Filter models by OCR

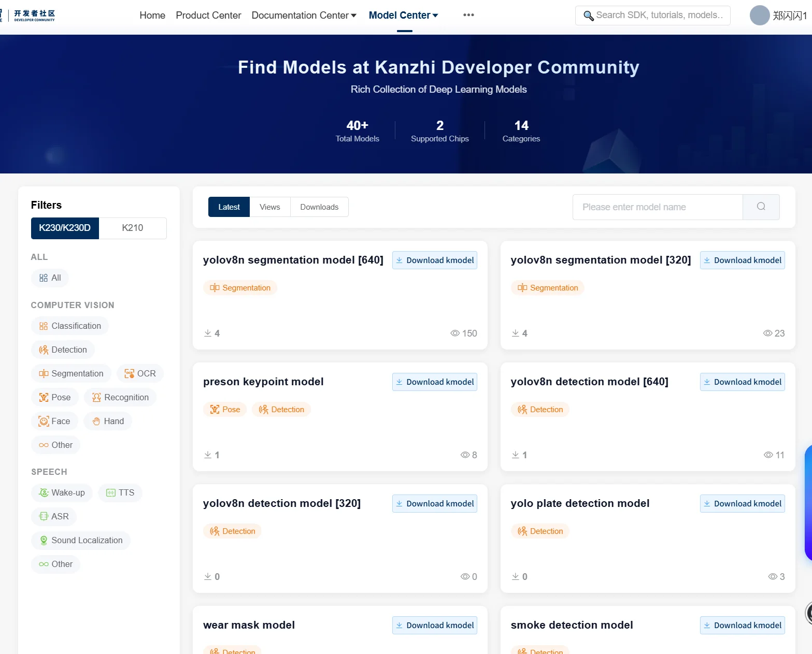click(x=140, y=374)
